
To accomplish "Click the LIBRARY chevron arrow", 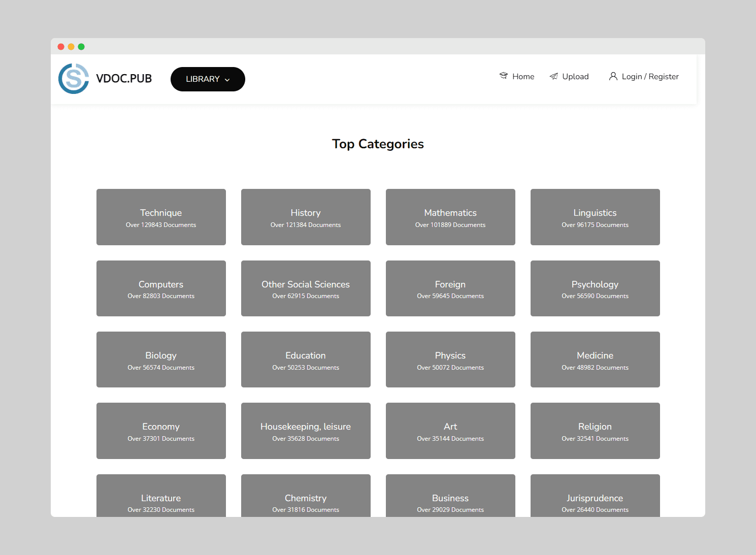I will tap(227, 80).
